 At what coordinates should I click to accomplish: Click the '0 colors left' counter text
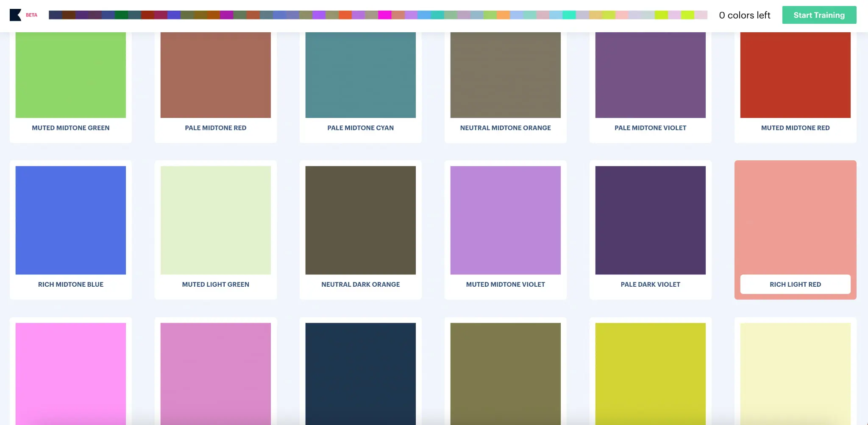click(744, 15)
